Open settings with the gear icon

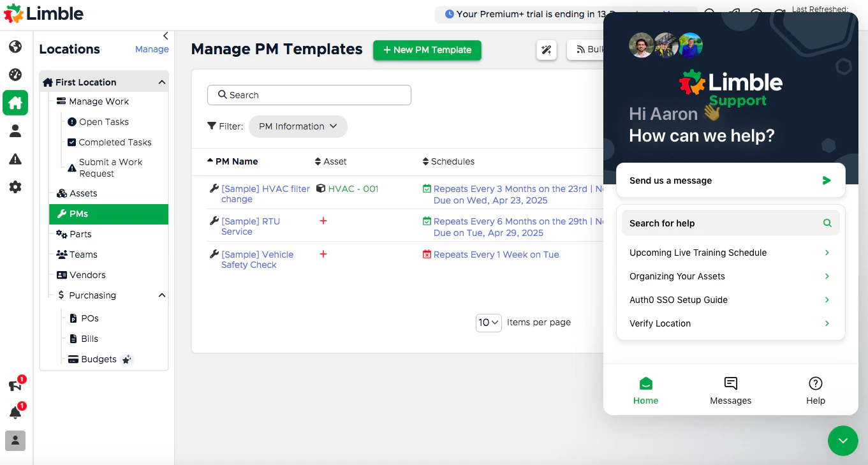point(15,187)
